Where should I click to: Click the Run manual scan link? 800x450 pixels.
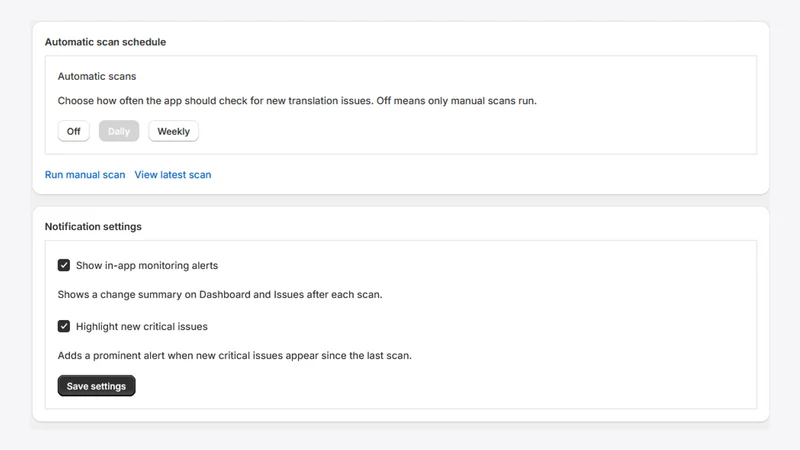85,174
